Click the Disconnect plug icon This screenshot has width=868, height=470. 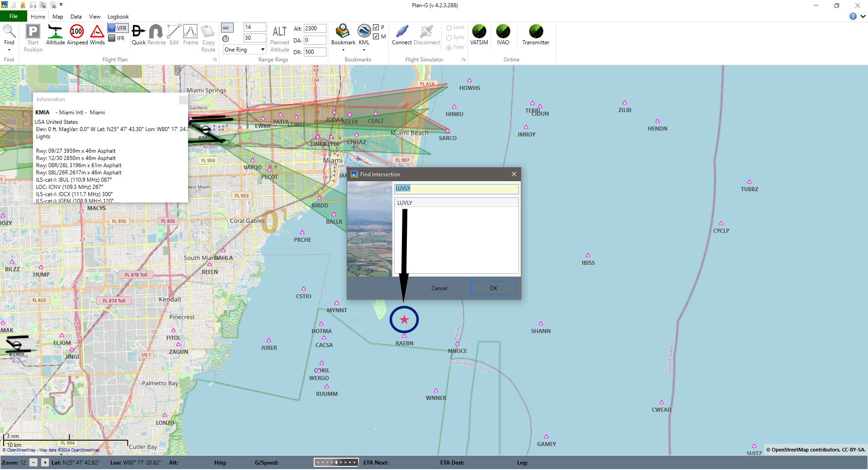coord(426,31)
